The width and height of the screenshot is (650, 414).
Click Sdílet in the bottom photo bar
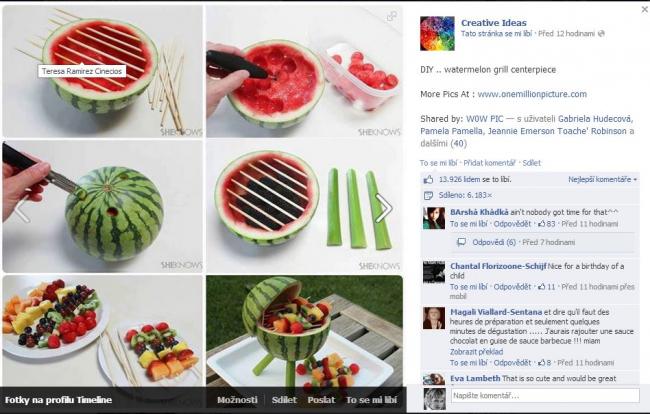(284, 400)
